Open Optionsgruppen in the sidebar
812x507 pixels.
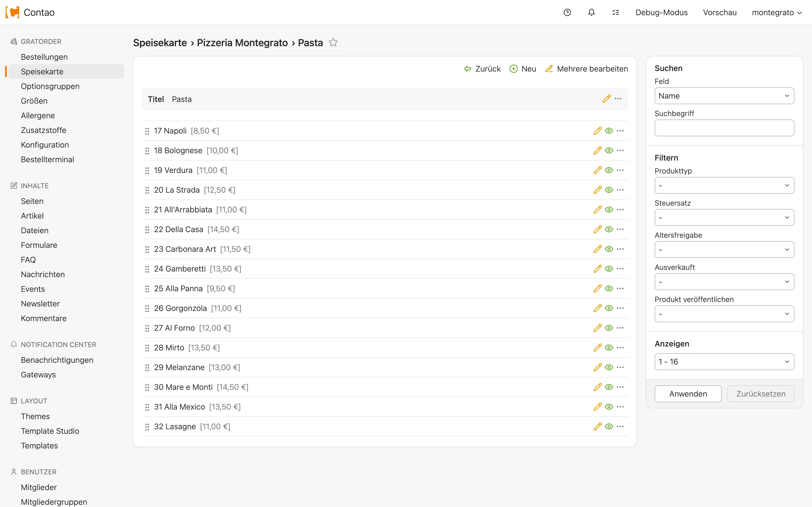point(50,86)
